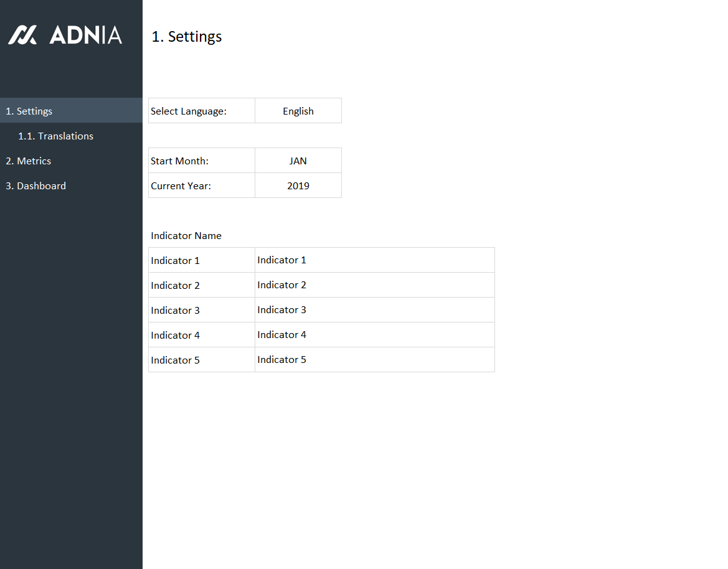
Task: Go to the Metrics sheet
Action: tap(29, 161)
